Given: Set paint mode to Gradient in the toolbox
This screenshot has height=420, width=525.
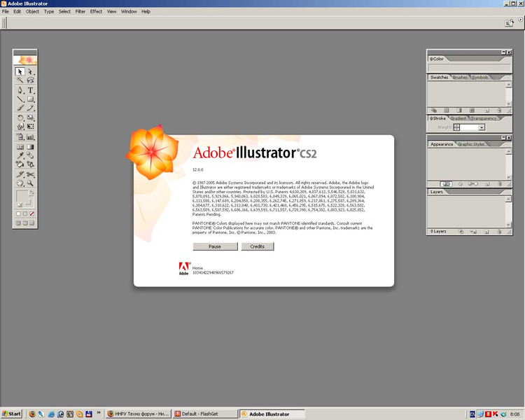Looking at the screenshot, I should [25, 213].
